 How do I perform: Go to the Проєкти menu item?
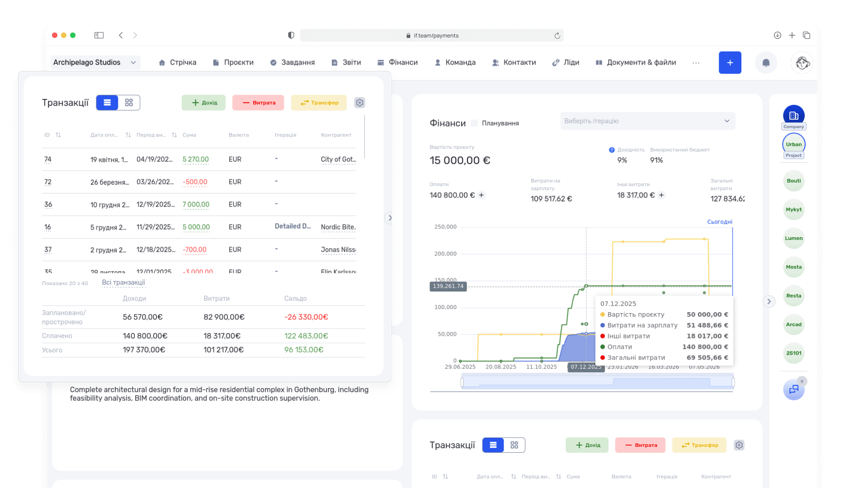(x=233, y=62)
